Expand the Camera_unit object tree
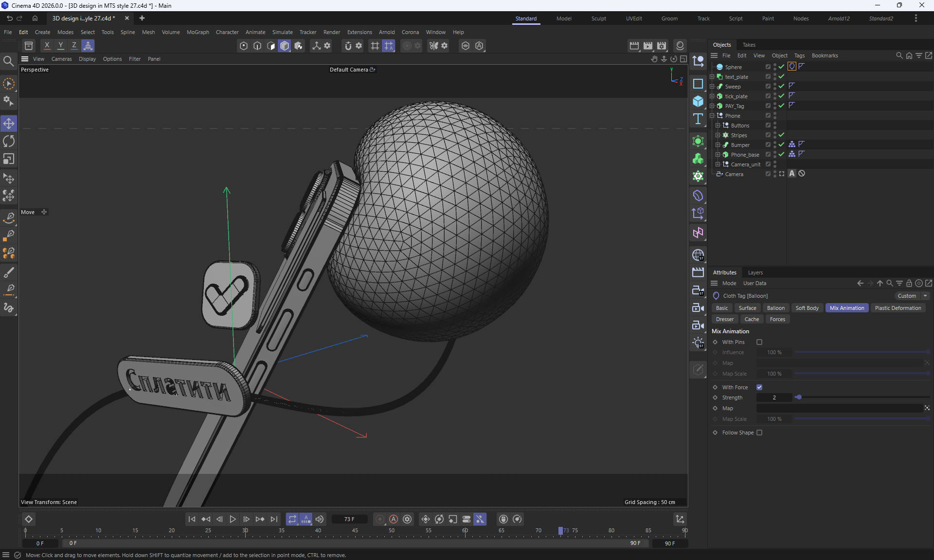 point(718,164)
